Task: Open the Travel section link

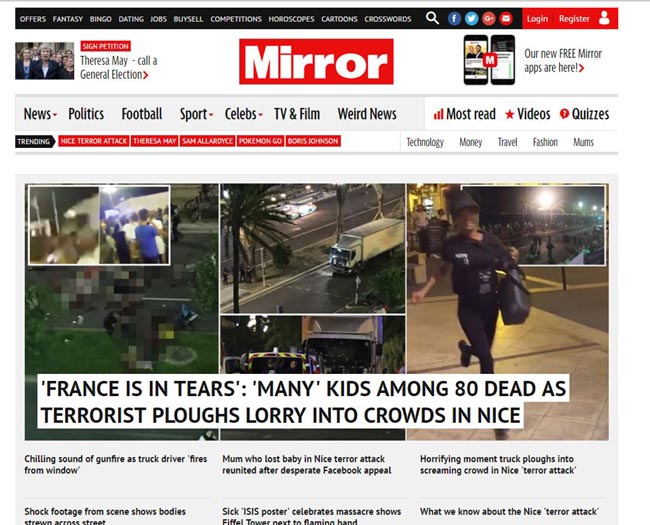Action: coord(507,142)
